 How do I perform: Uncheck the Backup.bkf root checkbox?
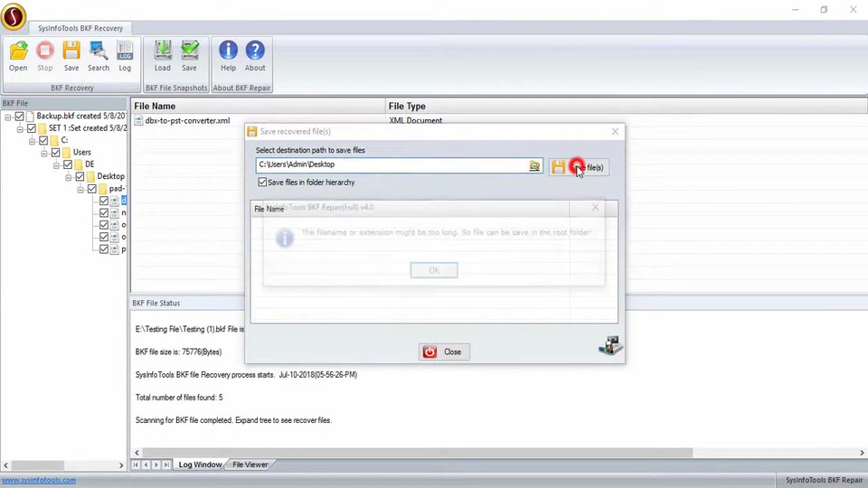[19, 117]
